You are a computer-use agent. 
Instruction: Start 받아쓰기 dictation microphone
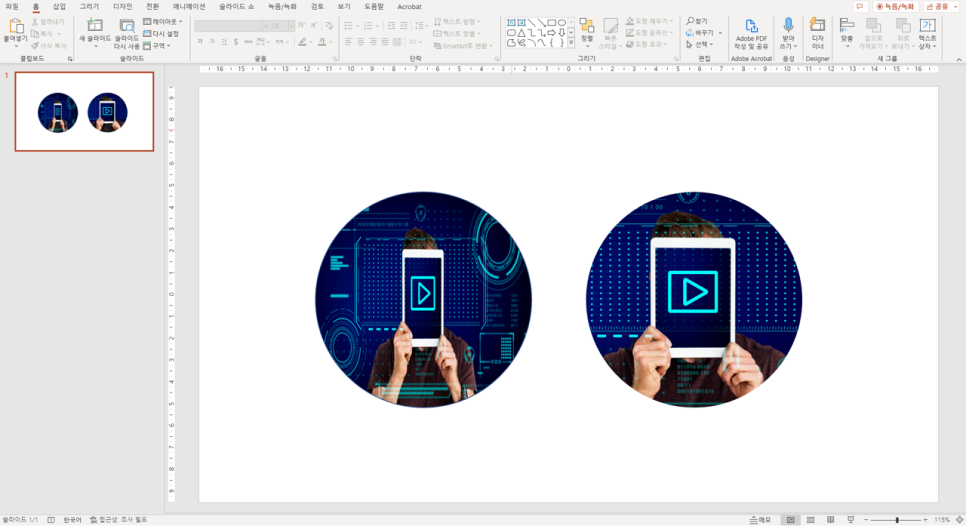coord(788,34)
